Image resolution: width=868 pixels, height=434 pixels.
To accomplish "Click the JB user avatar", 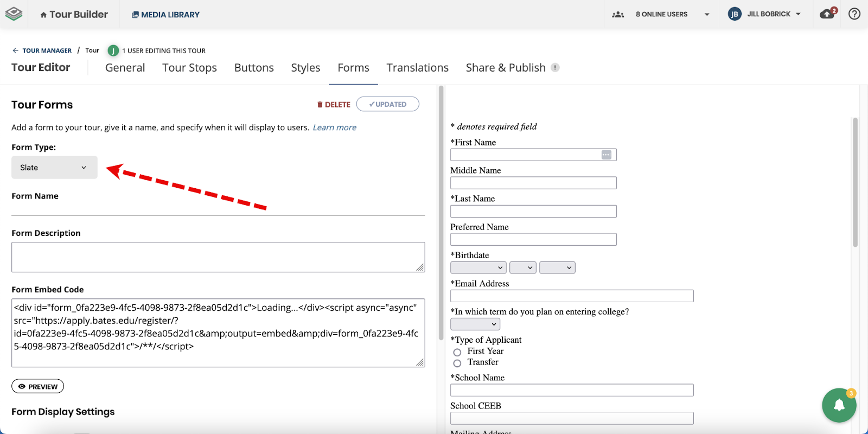I will point(735,14).
